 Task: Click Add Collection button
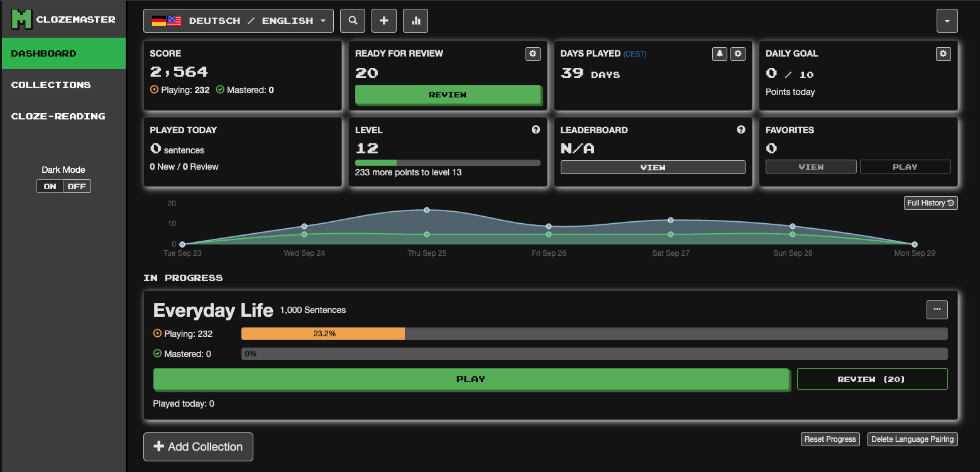pyautogui.click(x=198, y=447)
